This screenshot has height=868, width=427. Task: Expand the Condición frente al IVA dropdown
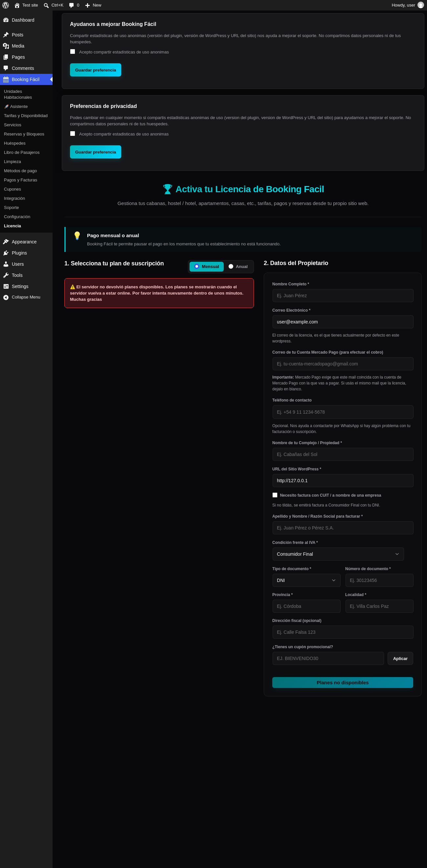338,554
